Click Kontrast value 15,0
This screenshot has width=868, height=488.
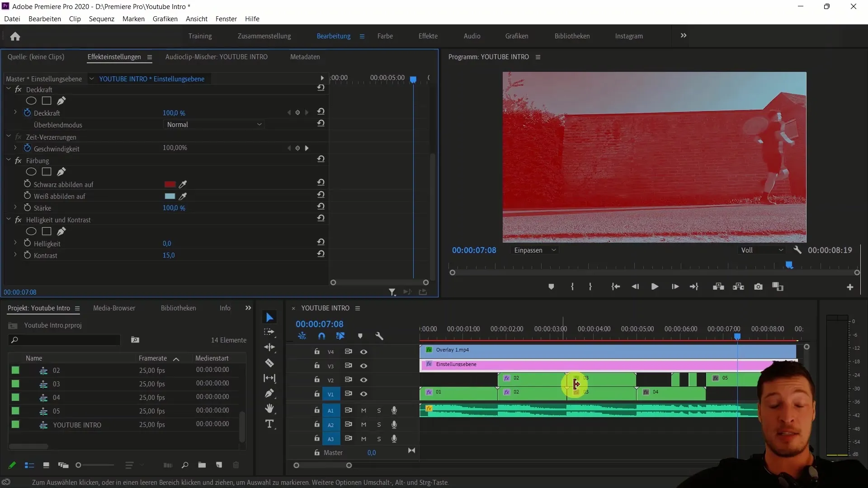tap(169, 255)
